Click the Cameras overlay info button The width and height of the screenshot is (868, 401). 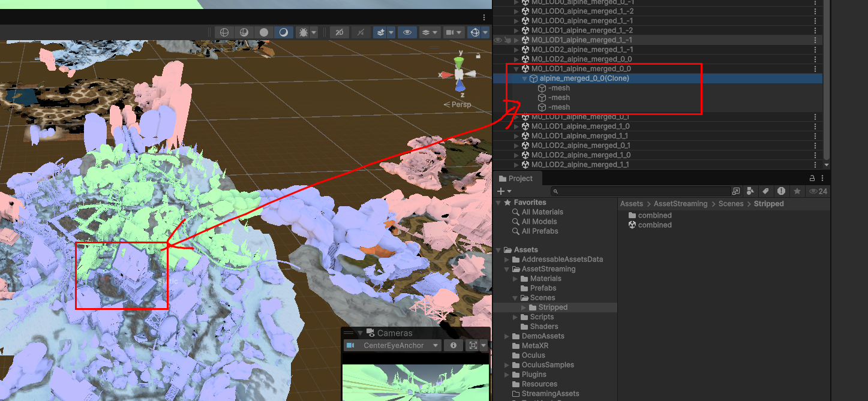pyautogui.click(x=453, y=345)
